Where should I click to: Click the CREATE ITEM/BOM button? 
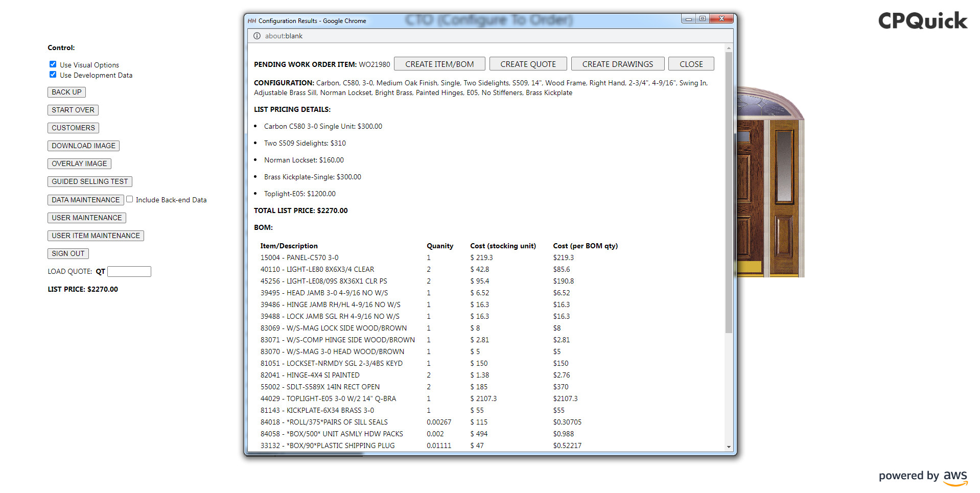point(440,63)
